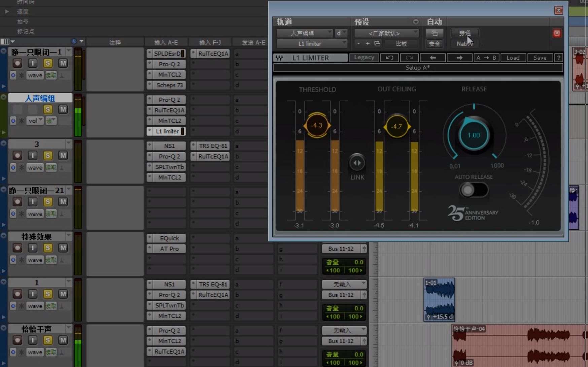Enable LINK between L1 threshold meters
Screen dimensions: 588x367
356,163
